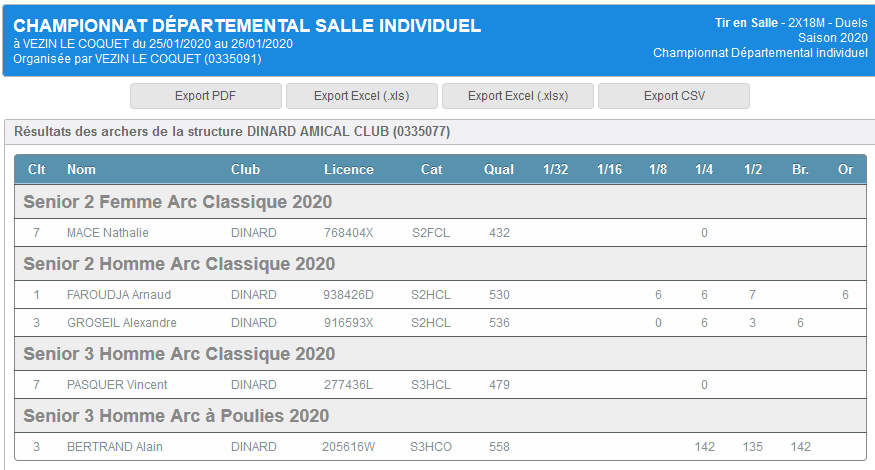Screen dimensions: 875x470
Task: Click the Nom column header
Action: click(x=81, y=169)
